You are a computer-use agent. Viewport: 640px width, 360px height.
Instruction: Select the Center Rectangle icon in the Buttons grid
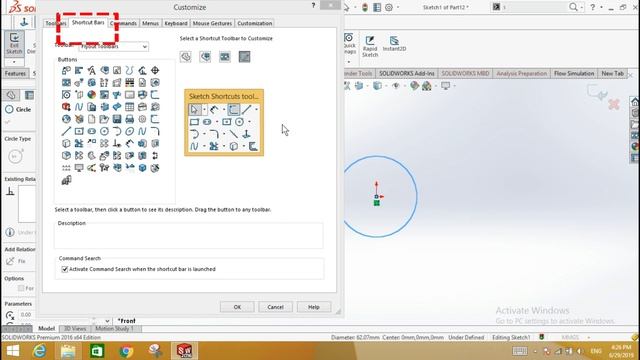(x=79, y=131)
